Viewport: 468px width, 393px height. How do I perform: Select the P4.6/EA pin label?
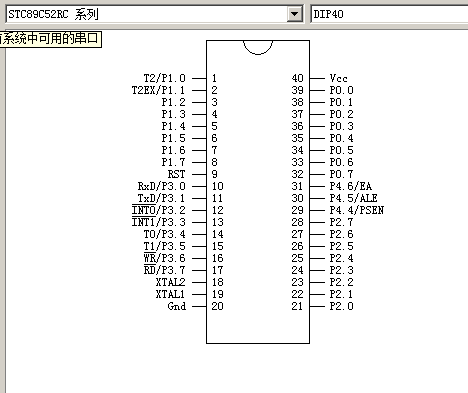(x=351, y=186)
